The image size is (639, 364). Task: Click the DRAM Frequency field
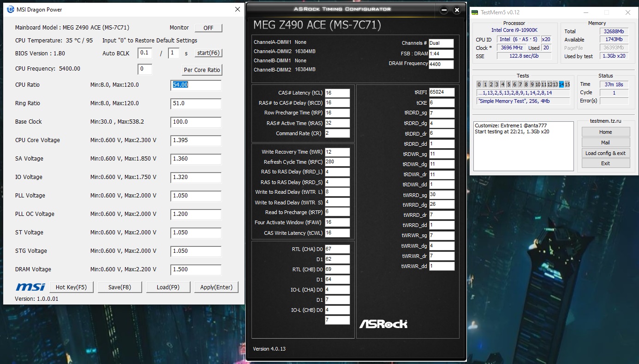click(441, 65)
